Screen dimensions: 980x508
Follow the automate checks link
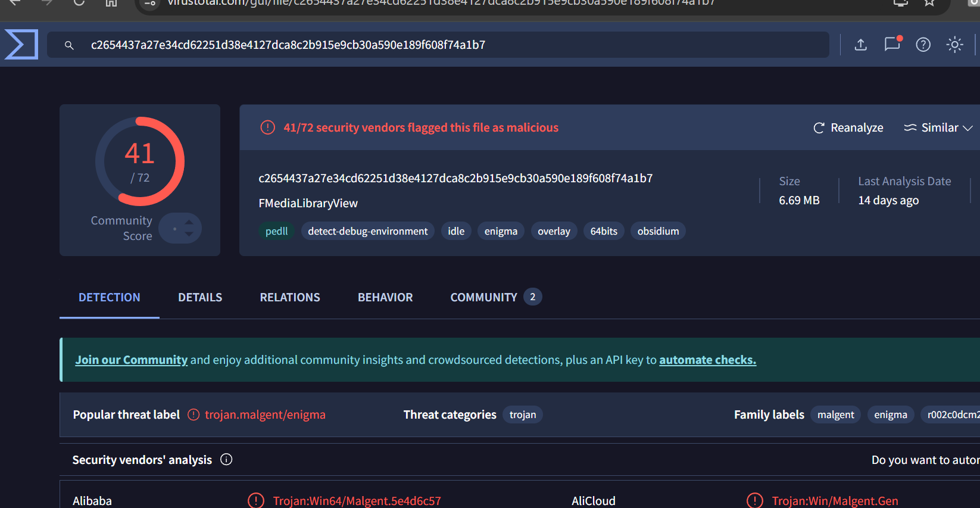click(707, 360)
